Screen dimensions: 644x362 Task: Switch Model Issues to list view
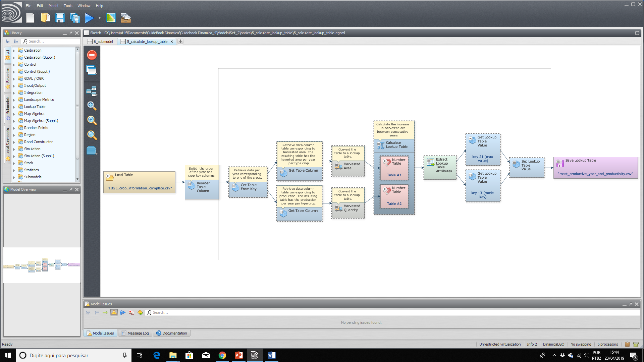(97, 312)
